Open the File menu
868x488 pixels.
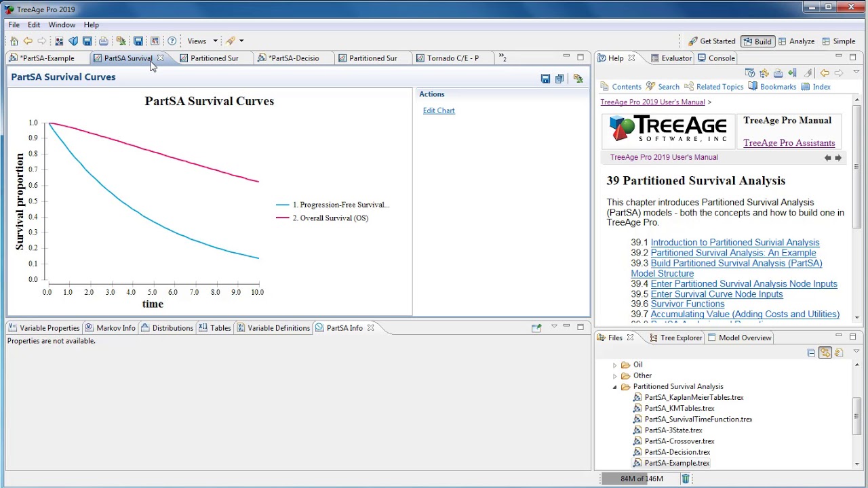pos(14,25)
